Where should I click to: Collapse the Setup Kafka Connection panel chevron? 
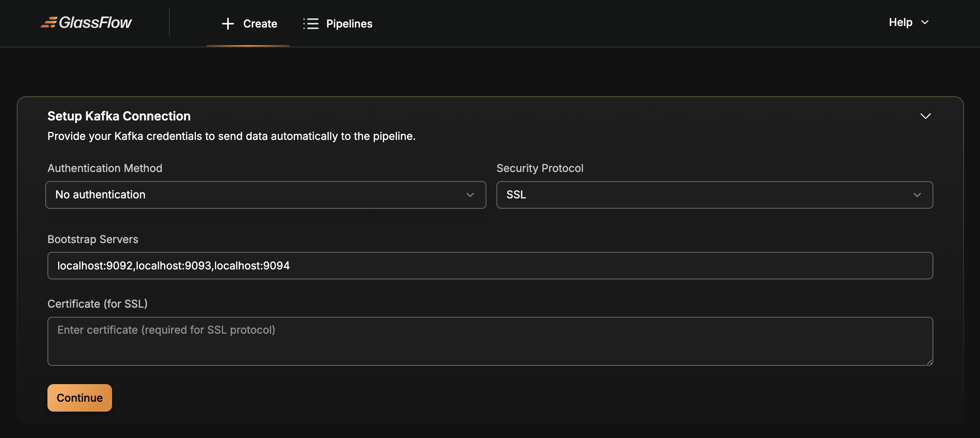[925, 116]
